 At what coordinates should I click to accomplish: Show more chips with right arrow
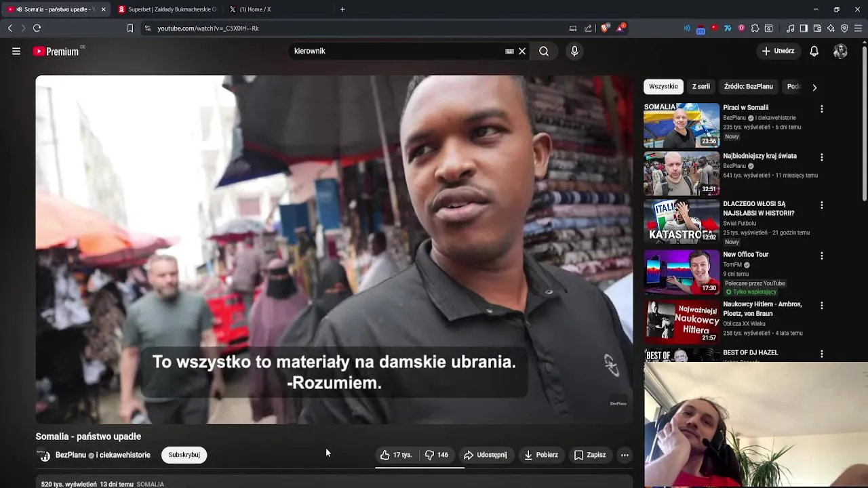click(x=814, y=87)
